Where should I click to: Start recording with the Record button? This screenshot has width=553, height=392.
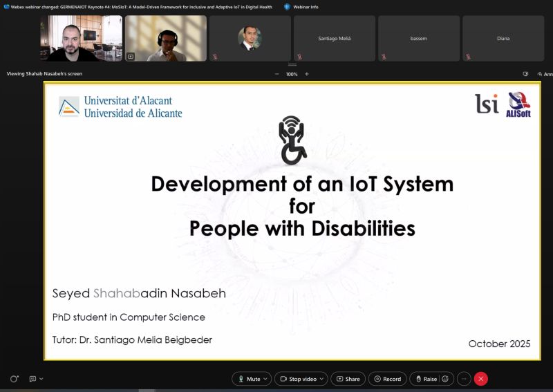click(388, 379)
